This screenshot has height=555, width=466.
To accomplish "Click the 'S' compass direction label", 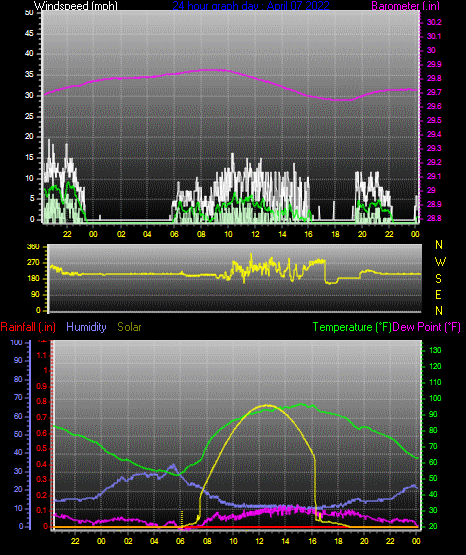I will (438, 279).
